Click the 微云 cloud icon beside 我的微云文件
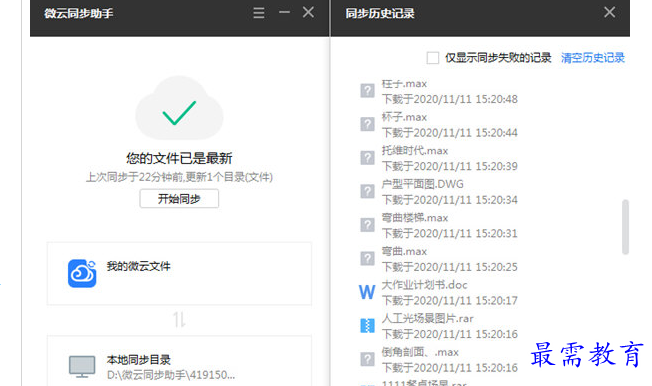This screenshot has height=386, width=652. [82, 273]
